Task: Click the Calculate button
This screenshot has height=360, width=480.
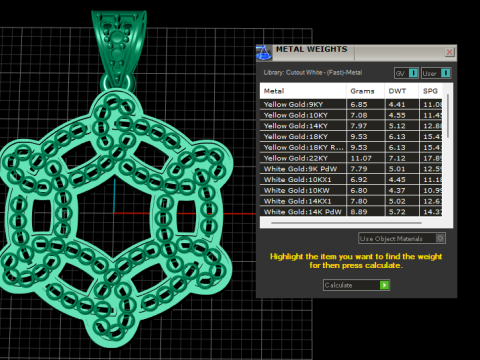Action: click(x=356, y=285)
